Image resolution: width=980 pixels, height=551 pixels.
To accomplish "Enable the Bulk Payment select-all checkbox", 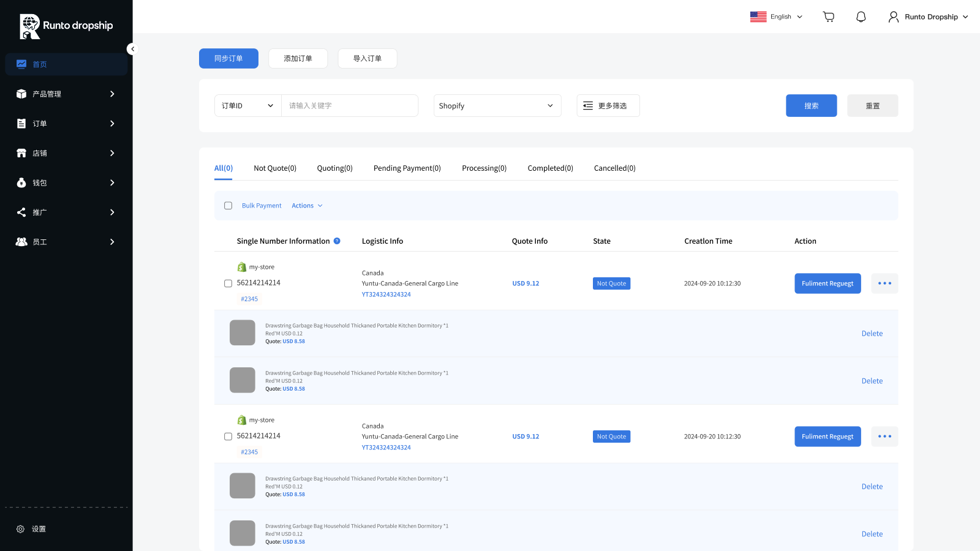I will click(228, 205).
